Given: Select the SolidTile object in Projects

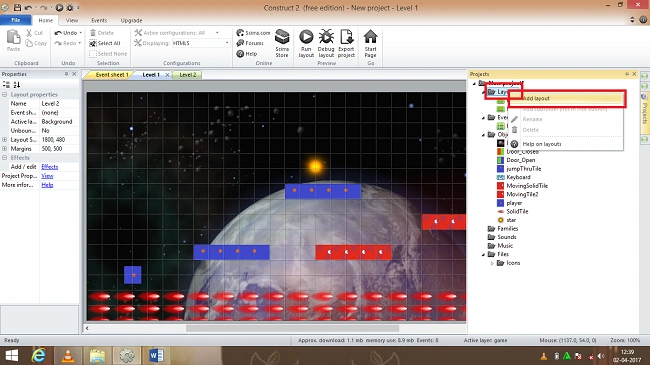Looking at the screenshot, I should 517,212.
